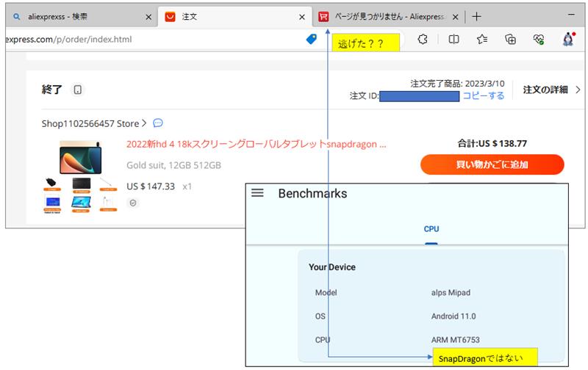Click the Gold suit, 12GB 512GB variant text
Screen dimensions: 588x370
coord(173,165)
